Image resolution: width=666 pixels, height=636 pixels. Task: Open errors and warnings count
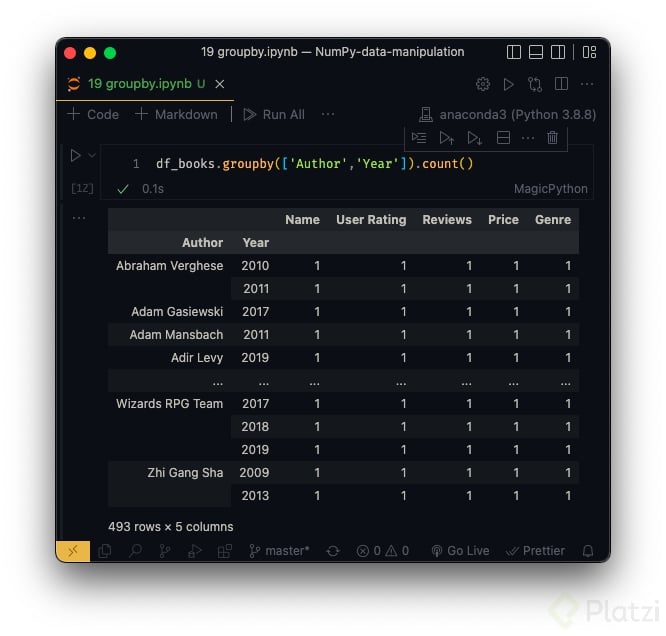click(383, 551)
